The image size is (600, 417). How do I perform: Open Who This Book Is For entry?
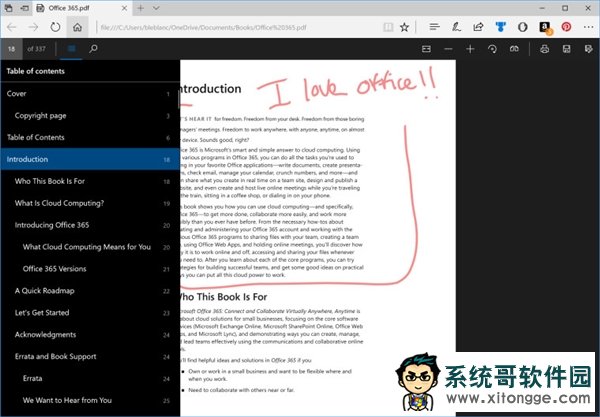(x=90, y=181)
